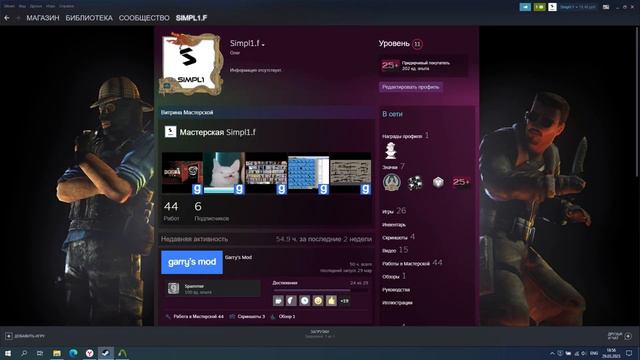Click the green notifications icon in title bar

540,7
